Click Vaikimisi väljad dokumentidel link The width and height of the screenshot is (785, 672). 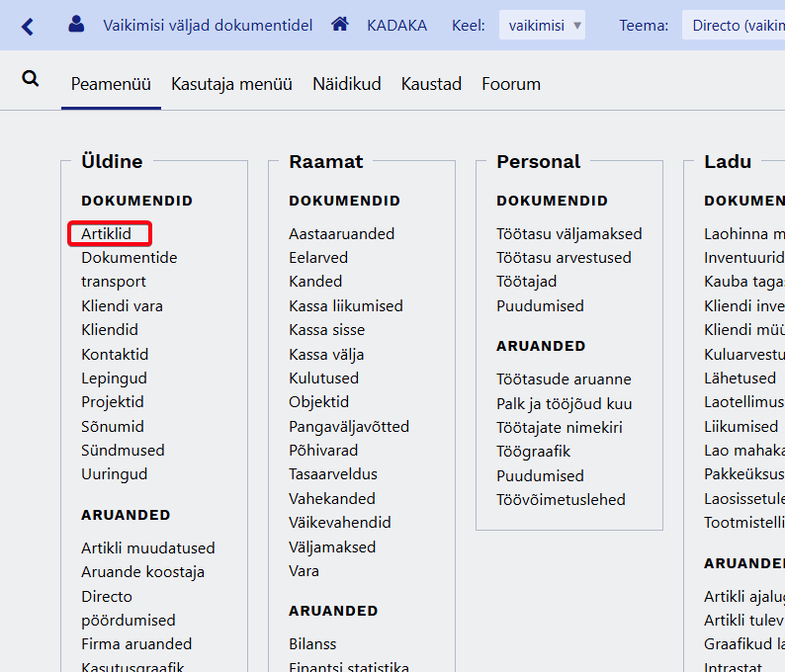(x=208, y=25)
